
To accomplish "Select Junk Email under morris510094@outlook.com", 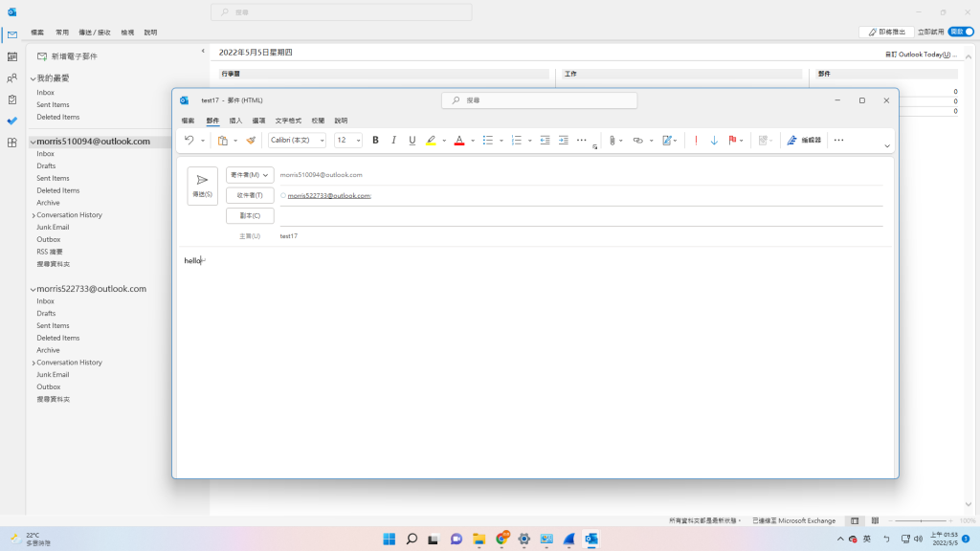I will click(x=53, y=228).
